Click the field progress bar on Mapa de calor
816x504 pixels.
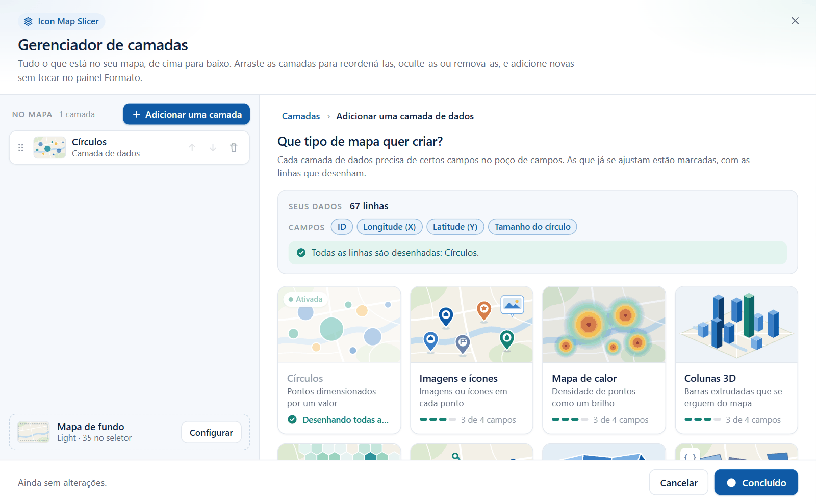coord(570,420)
